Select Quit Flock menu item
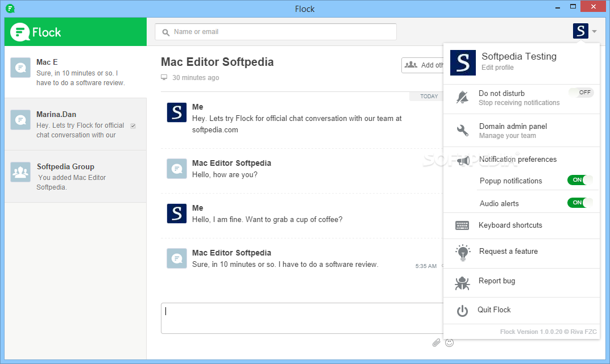Viewport: 610px width, 364px height. click(x=521, y=311)
